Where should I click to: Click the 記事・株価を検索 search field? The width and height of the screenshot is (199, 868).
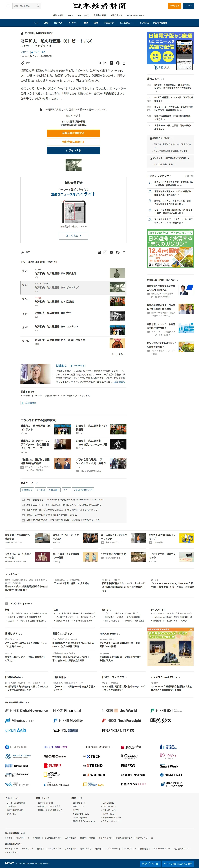pyautogui.click(x=24, y=6)
